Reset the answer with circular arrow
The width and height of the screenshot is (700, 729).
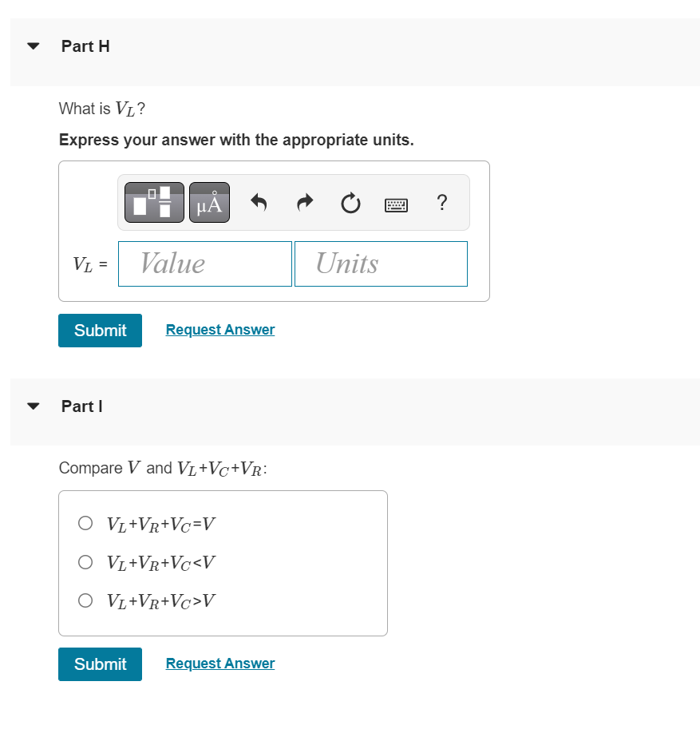[350, 203]
